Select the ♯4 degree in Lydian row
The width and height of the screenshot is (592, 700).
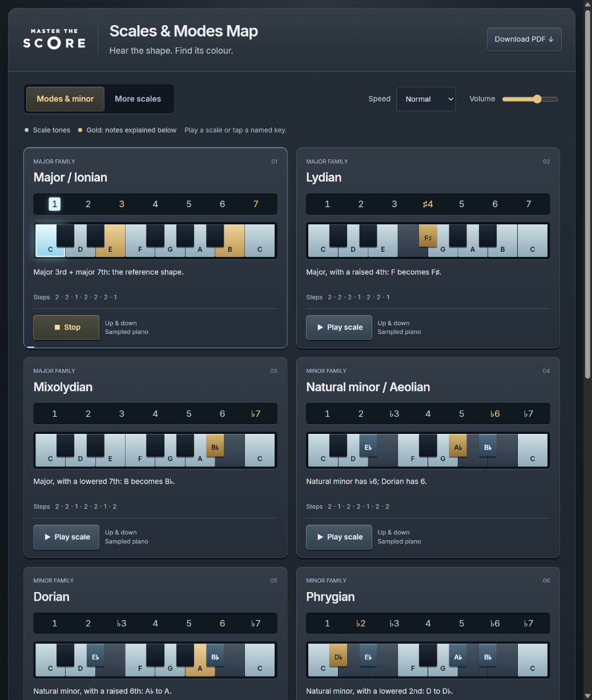click(428, 204)
